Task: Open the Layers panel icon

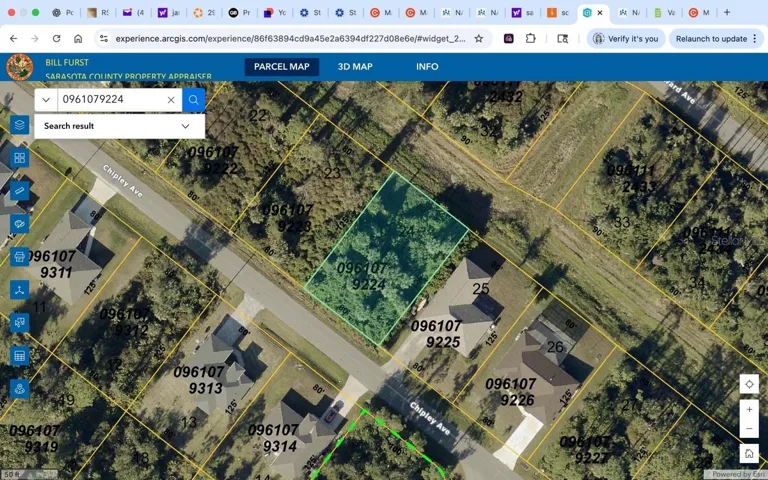Action: pos(19,125)
